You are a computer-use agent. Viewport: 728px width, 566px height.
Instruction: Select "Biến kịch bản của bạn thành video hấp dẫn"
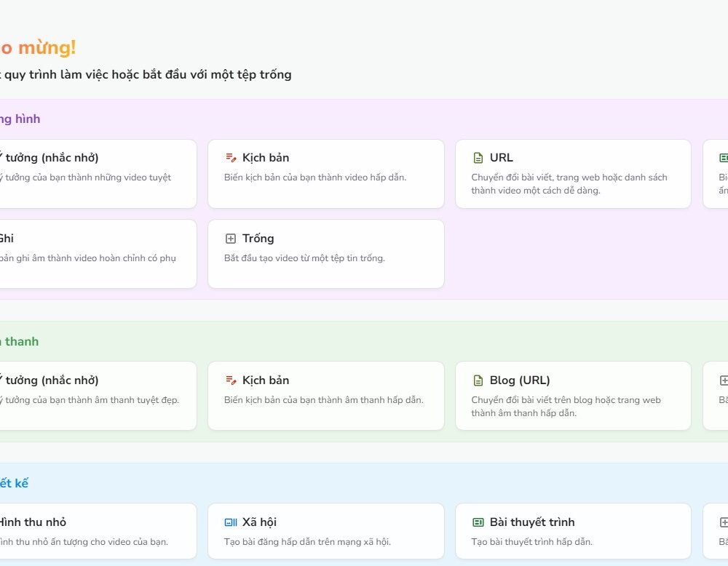click(x=315, y=178)
